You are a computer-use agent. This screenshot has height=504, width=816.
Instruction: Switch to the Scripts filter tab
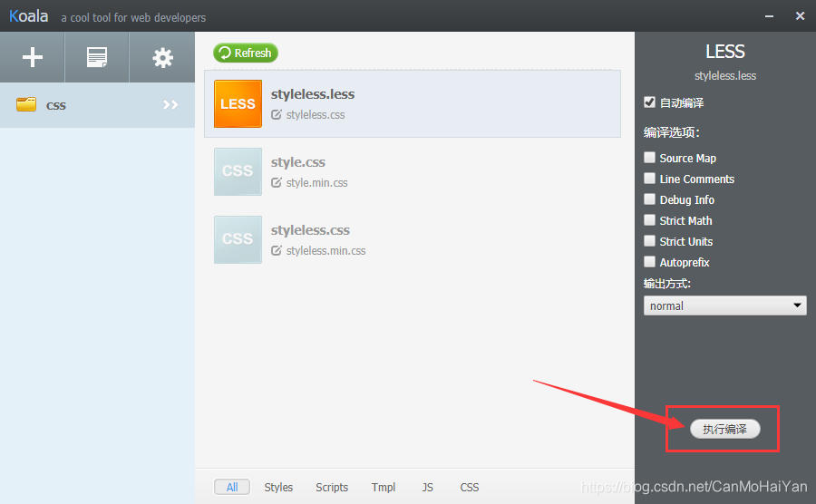click(332, 488)
